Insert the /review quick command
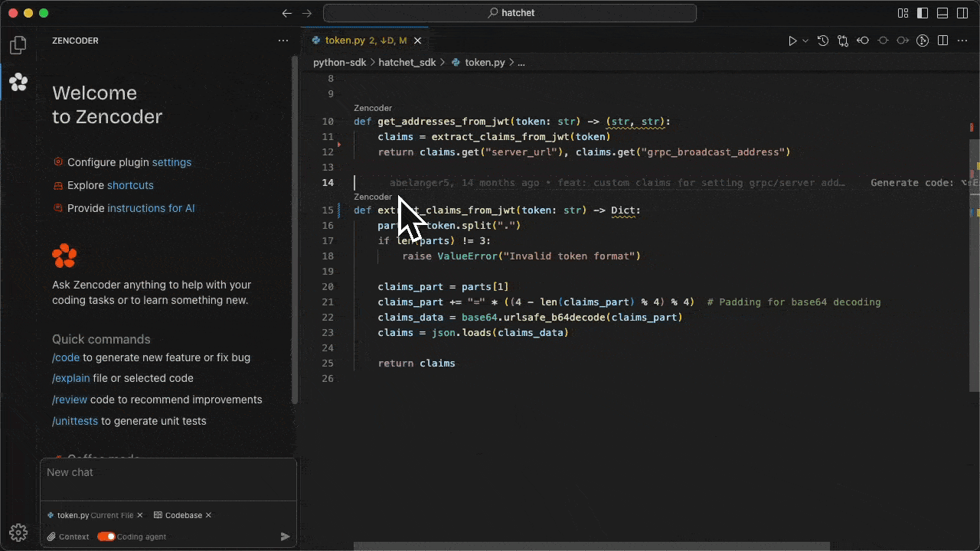This screenshot has height=551, width=980. click(70, 399)
